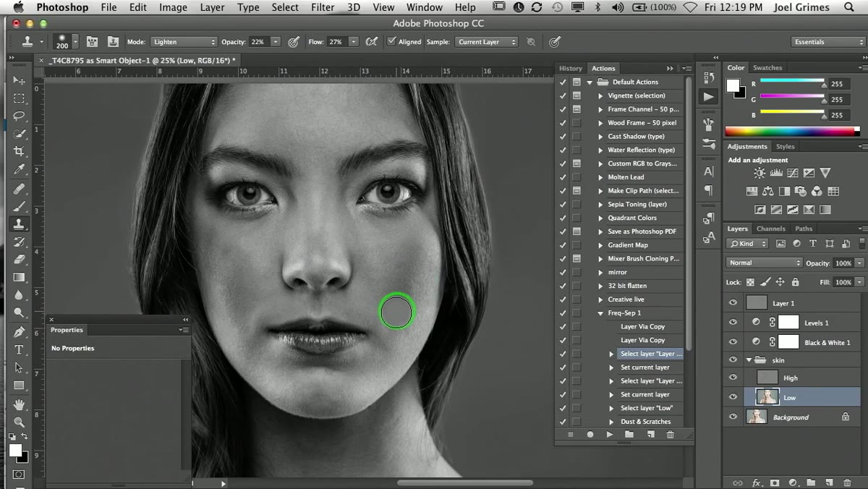Image resolution: width=868 pixels, height=489 pixels.
Task: Select the Dodge tool
Action: point(20,312)
